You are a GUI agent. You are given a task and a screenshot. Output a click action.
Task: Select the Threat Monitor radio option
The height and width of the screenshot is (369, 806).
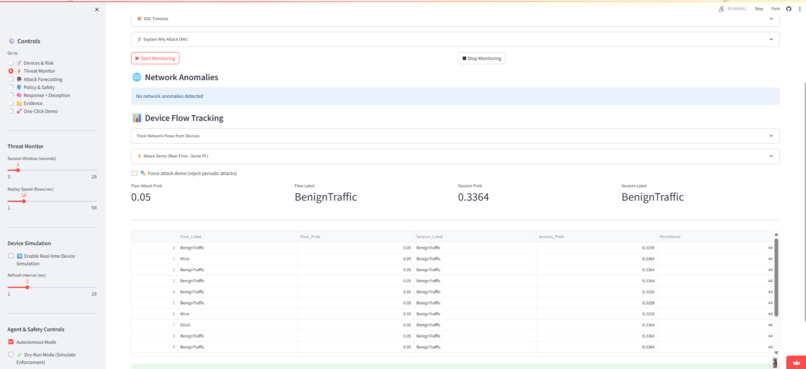pos(11,71)
